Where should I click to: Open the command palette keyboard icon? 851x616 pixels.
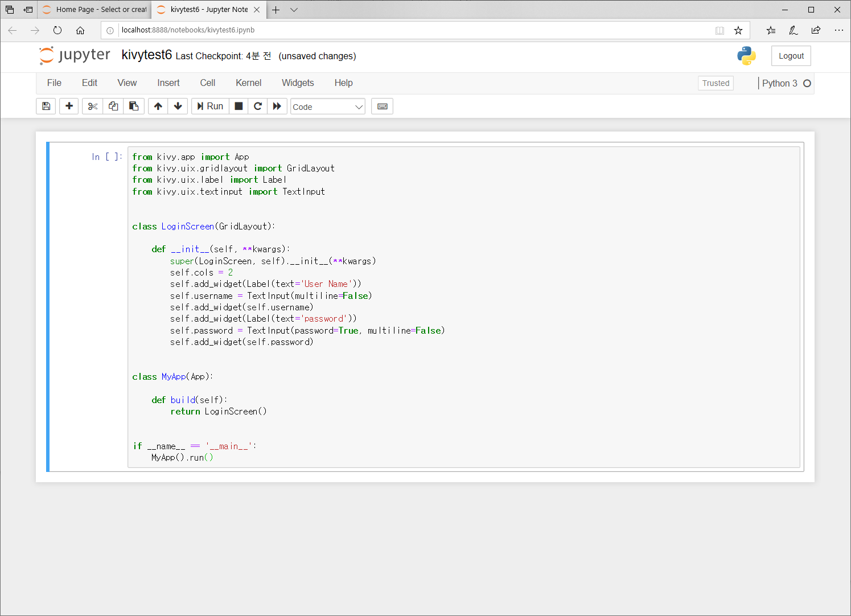pos(383,106)
